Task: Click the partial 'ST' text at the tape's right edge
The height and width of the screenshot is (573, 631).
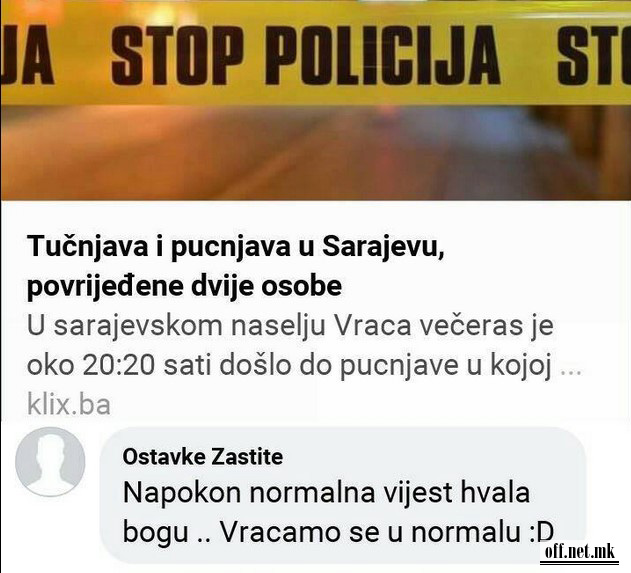Action: pyautogui.click(x=594, y=55)
